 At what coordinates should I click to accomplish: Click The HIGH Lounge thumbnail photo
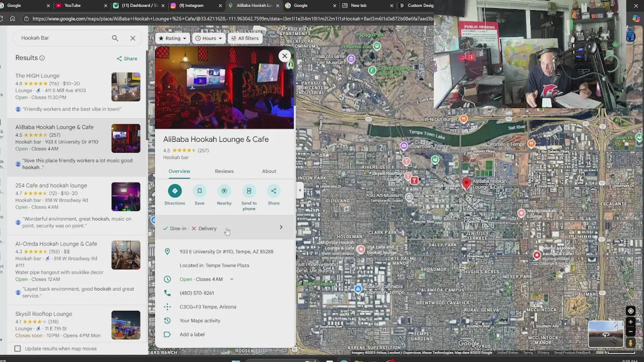coord(126,87)
